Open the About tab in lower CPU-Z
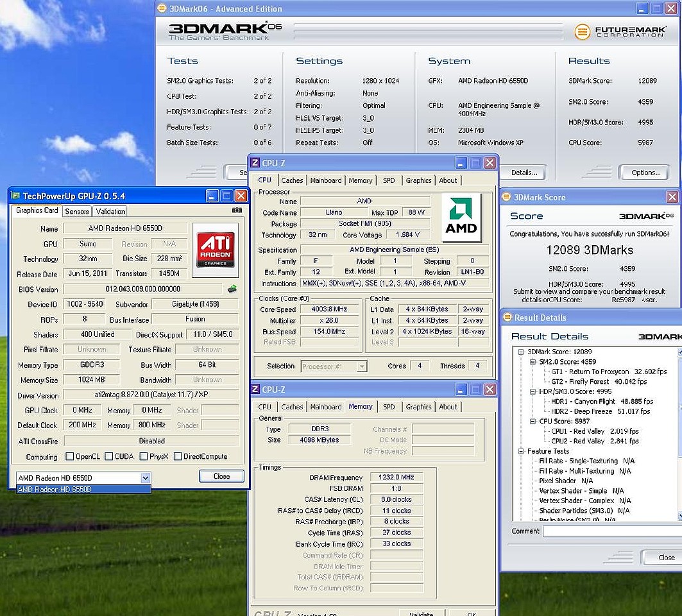 click(448, 407)
